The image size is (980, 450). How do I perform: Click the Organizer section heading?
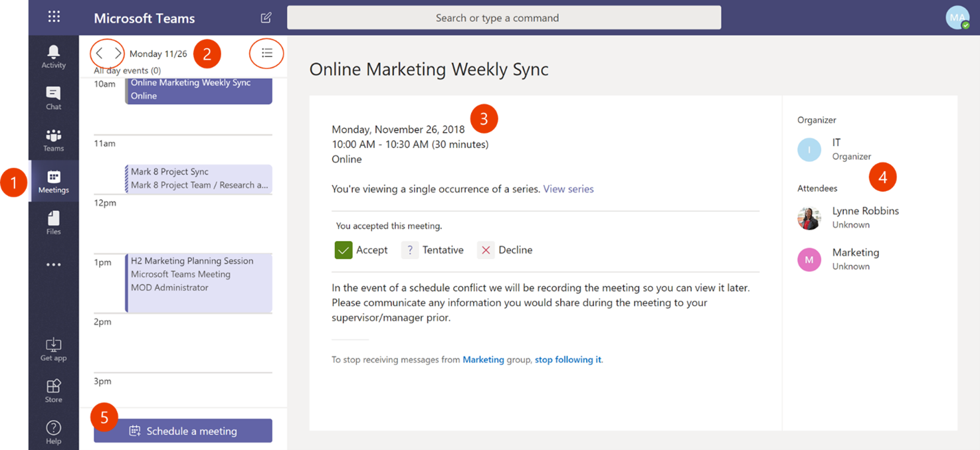(817, 120)
